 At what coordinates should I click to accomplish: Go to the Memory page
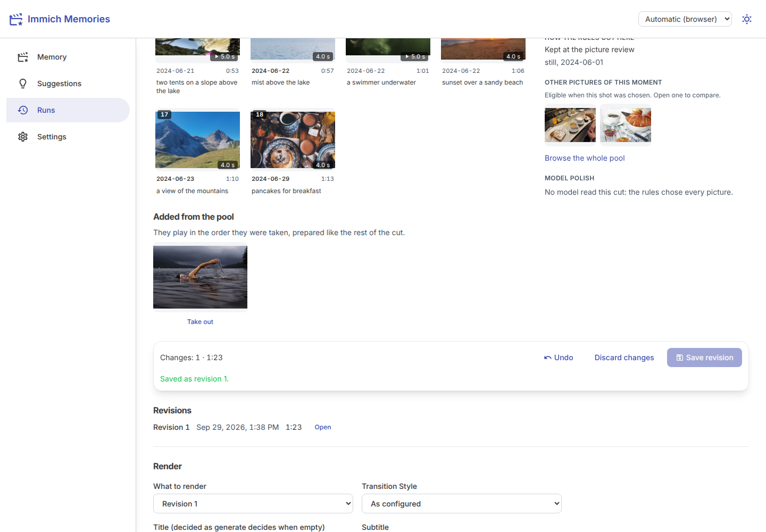[68, 57]
